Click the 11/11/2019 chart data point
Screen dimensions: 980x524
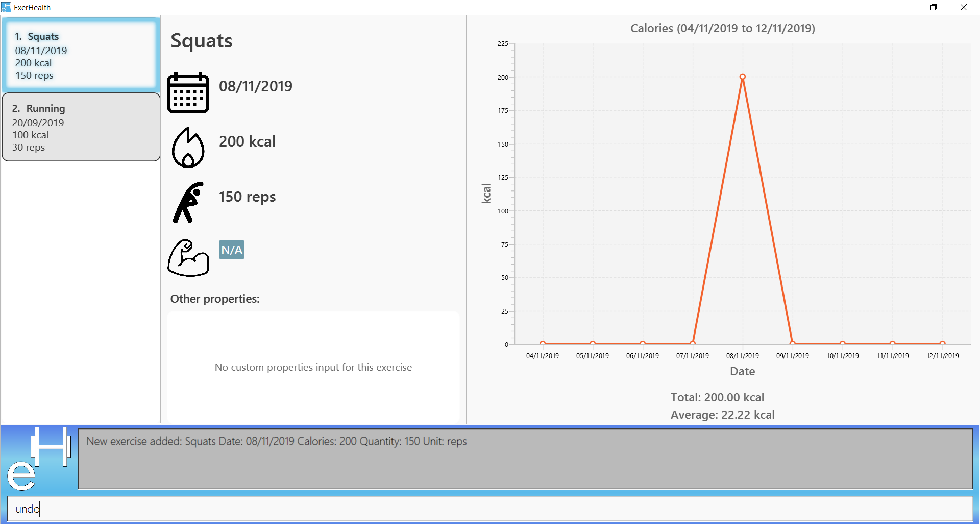click(x=893, y=343)
